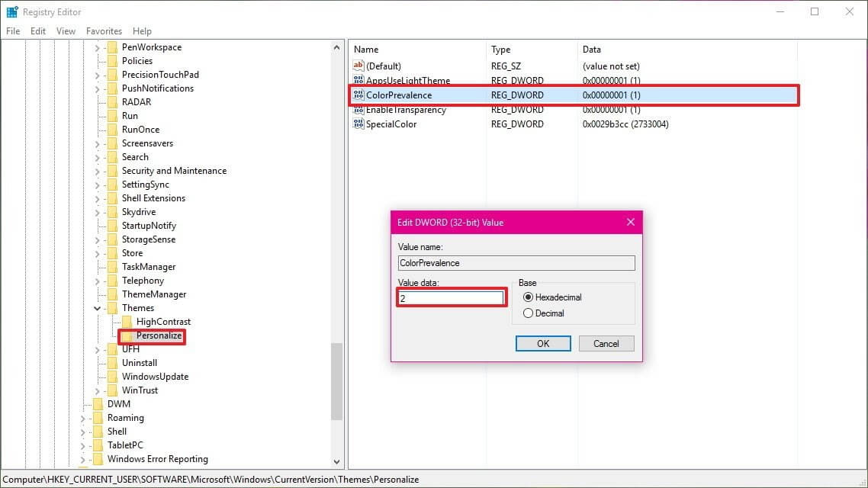The image size is (868, 488).
Task: Click the Registry Editor title bar icon
Action: pos(11,11)
